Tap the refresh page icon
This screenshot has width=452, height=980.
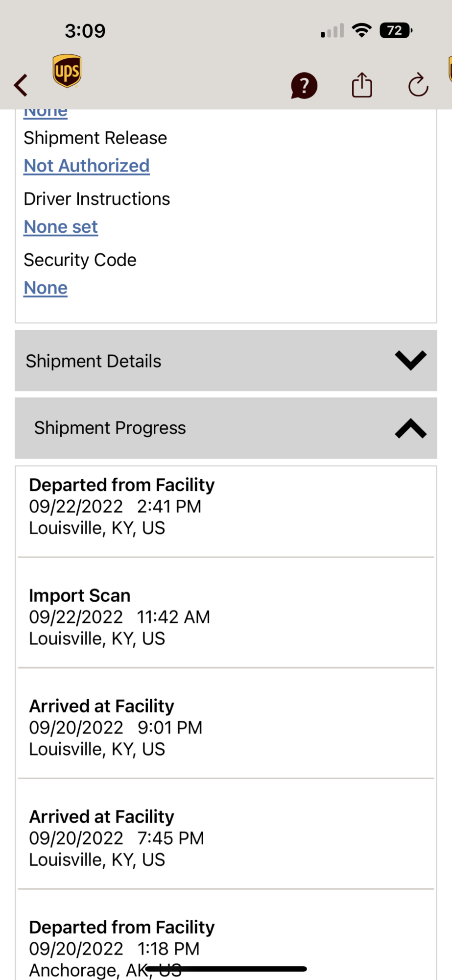(x=418, y=85)
